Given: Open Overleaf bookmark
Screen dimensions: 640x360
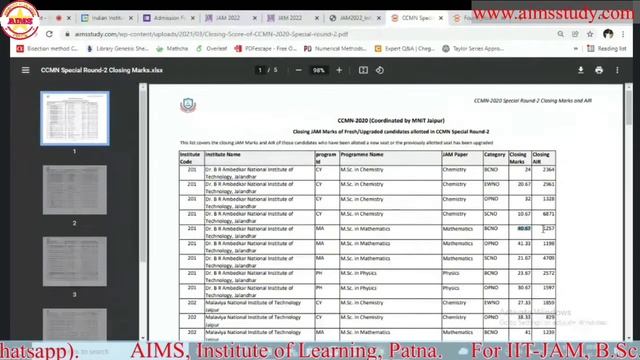Looking at the screenshot, I should 211,49.
